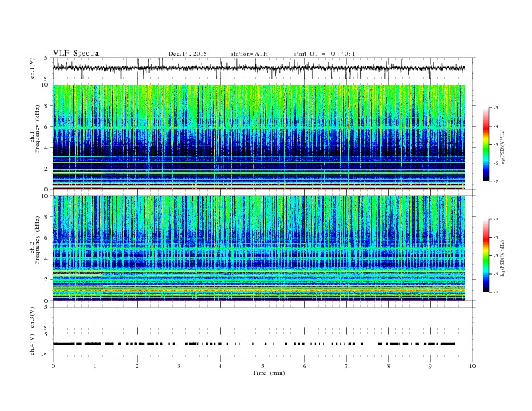Click the "ch.1(V)" waveform axis label
Viewport: 532px width, 411px height.
[32, 68]
